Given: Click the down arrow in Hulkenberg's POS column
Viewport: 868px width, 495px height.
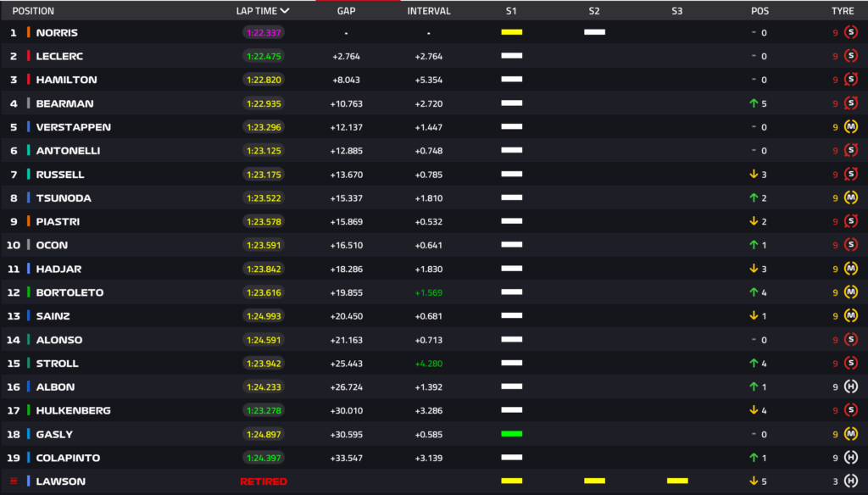Looking at the screenshot, I should [753, 410].
